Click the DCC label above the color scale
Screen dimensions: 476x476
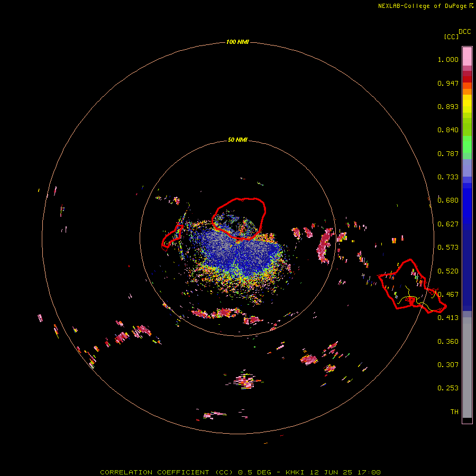point(465,32)
